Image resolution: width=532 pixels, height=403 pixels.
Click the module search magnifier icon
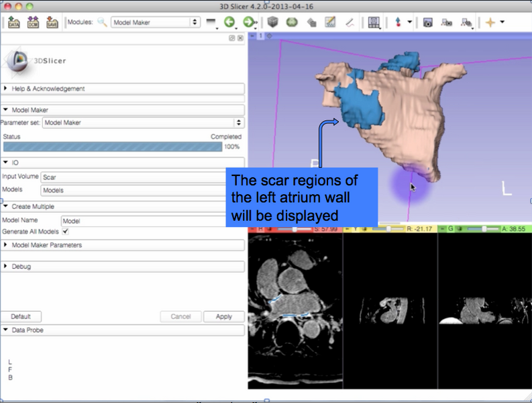click(102, 22)
